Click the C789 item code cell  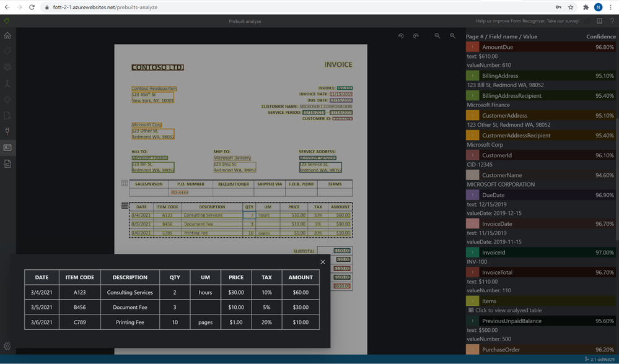point(80,322)
